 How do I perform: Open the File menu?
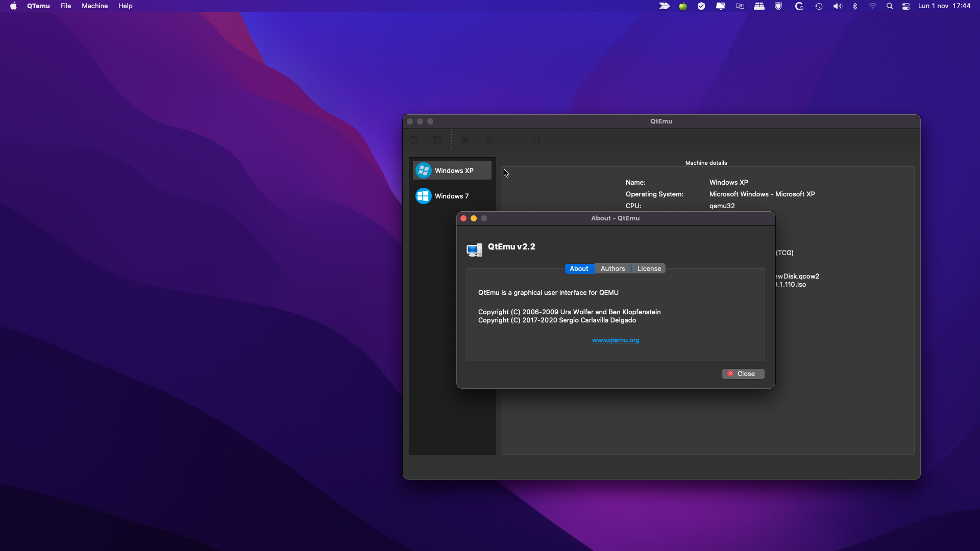(65, 6)
